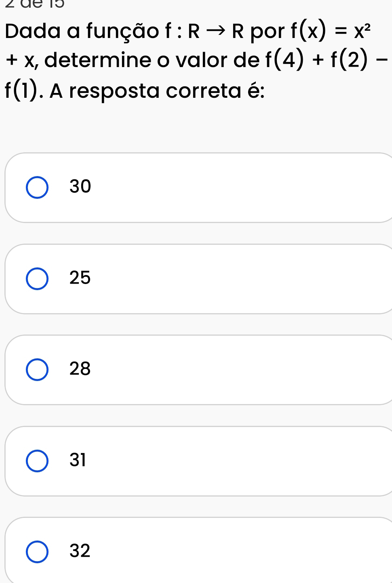
Task: Tap blank space in the 31 answer card
Action: point(242,461)
